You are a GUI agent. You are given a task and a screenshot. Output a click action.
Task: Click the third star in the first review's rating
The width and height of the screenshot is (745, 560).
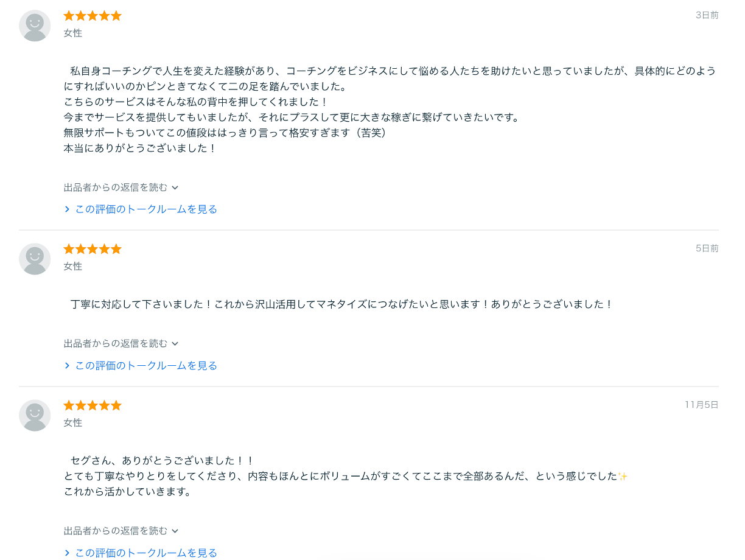(x=92, y=15)
